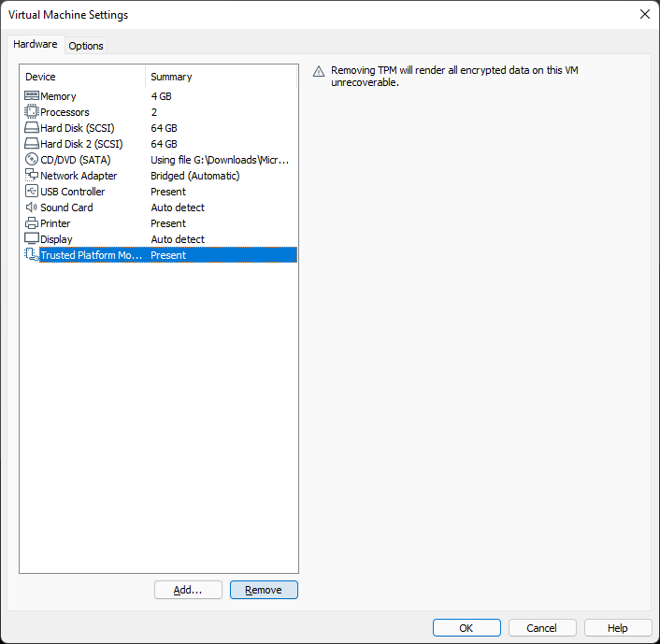The height and width of the screenshot is (644, 660).
Task: Select the Sound Card label
Action: [x=66, y=208]
